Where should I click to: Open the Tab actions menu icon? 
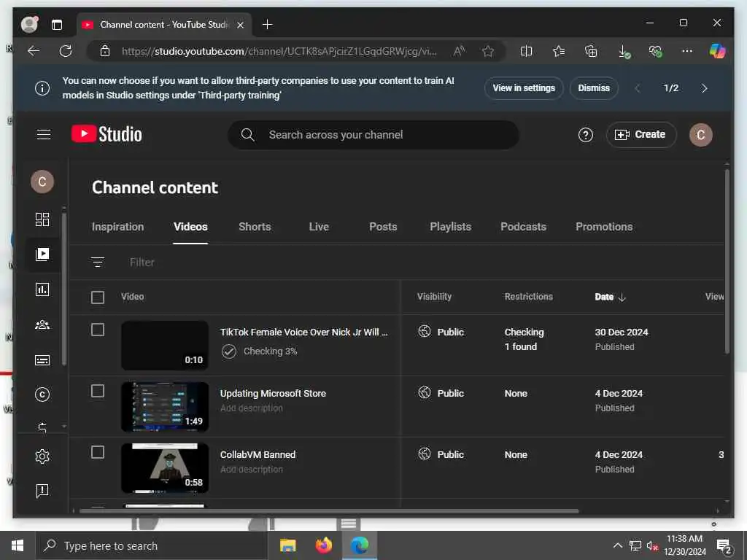57,25
